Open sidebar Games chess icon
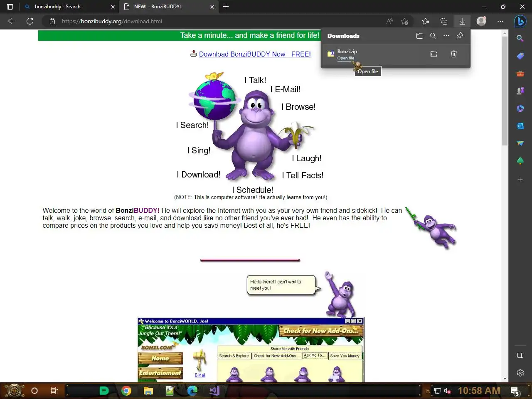Screen dimensions: 532x399 (520, 91)
